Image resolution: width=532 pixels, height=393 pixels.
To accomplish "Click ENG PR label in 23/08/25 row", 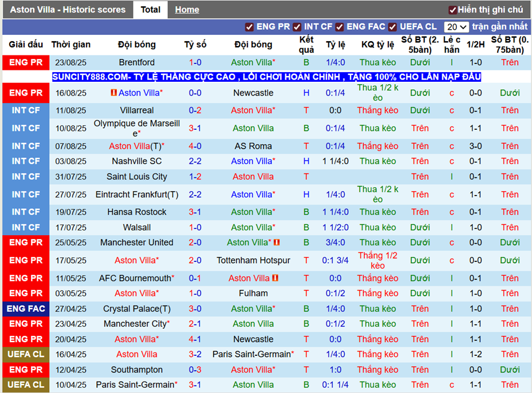I will click(26, 62).
